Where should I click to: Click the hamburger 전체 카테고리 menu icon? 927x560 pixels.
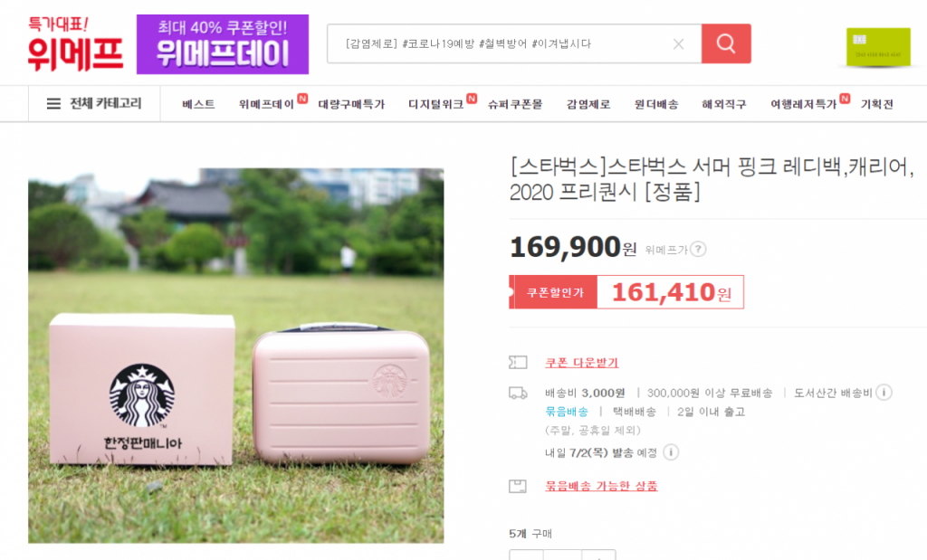pos(53,104)
